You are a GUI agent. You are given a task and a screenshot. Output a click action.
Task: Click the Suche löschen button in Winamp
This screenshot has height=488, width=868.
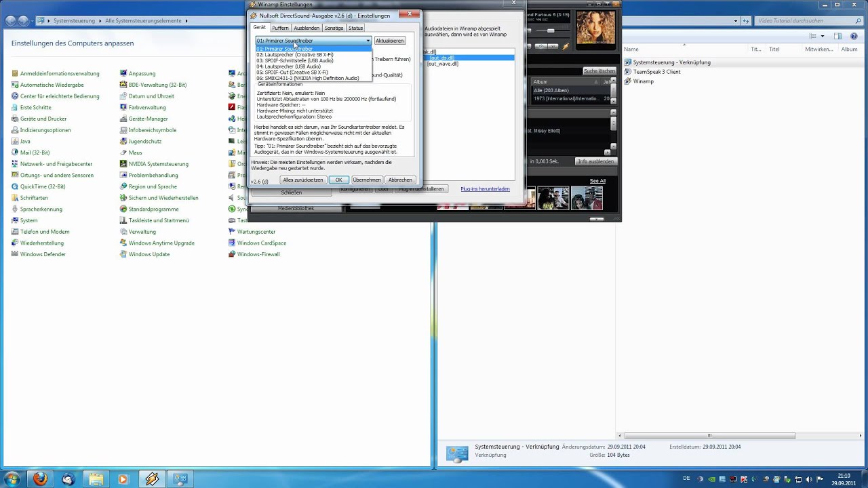599,71
